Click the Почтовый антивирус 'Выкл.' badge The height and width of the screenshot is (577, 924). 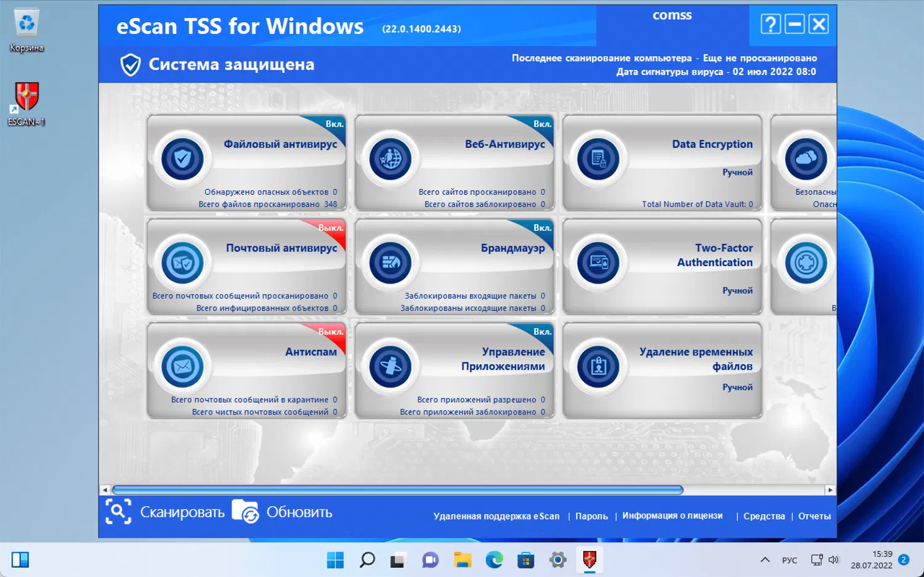[331, 228]
